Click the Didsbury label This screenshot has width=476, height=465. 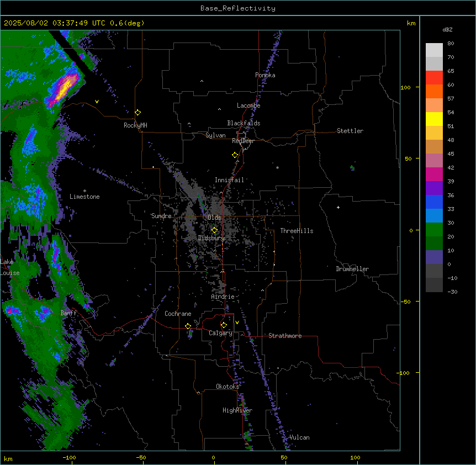(x=211, y=238)
